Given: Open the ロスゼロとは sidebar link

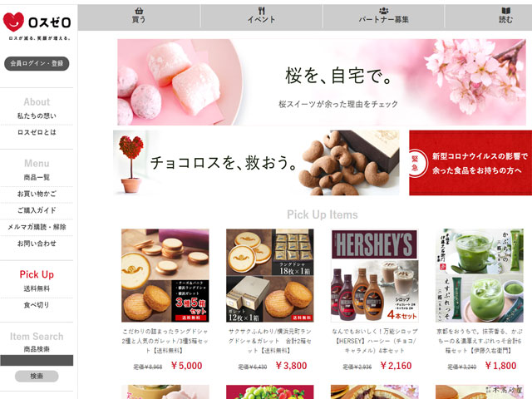Looking at the screenshot, I should pos(37,132).
